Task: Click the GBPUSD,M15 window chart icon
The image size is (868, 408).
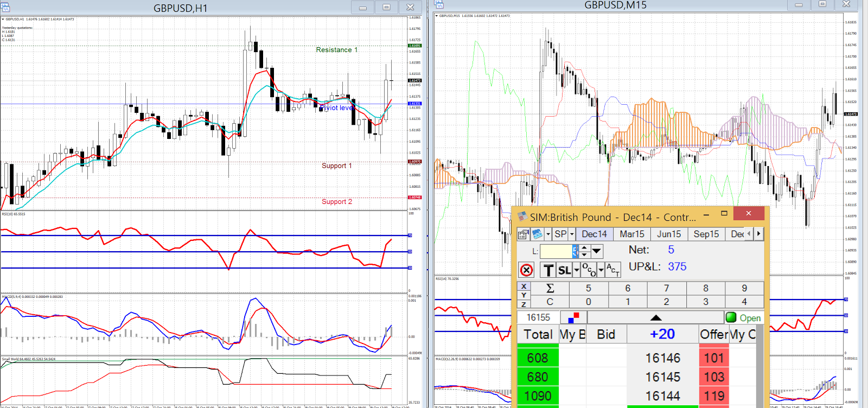Action: point(439,4)
